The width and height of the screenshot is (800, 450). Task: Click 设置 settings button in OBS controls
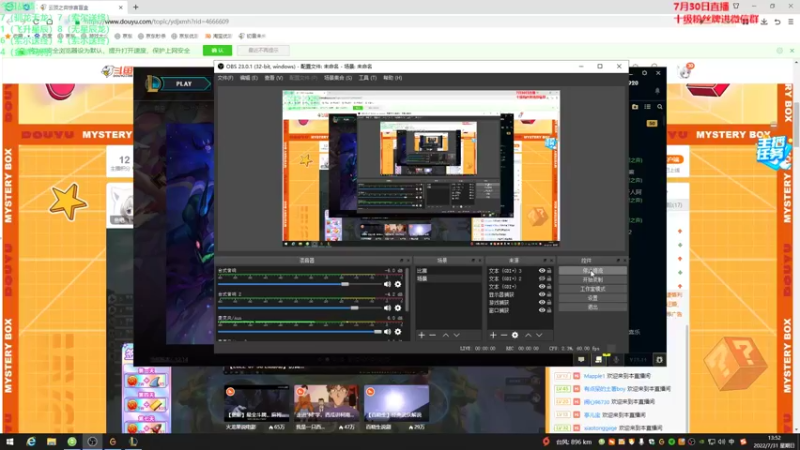point(592,298)
